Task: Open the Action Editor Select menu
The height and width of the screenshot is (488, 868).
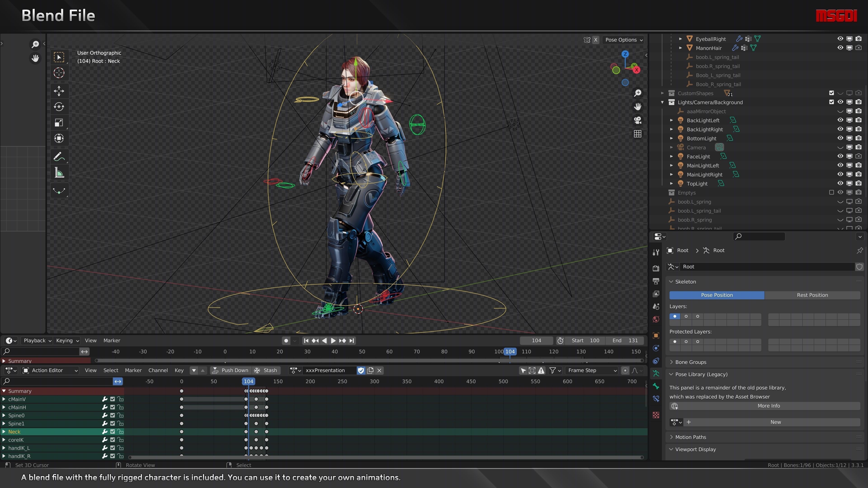Action: pos(111,371)
